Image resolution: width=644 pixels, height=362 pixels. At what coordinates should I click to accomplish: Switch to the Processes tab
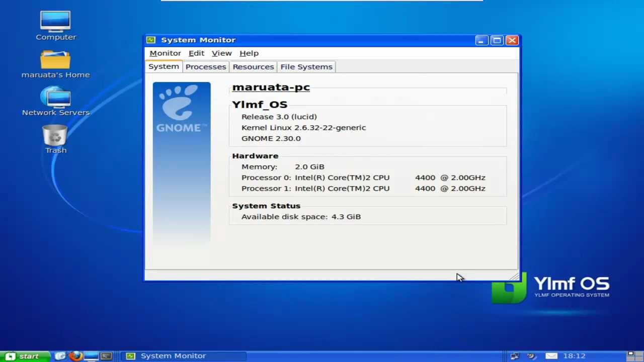pyautogui.click(x=206, y=67)
